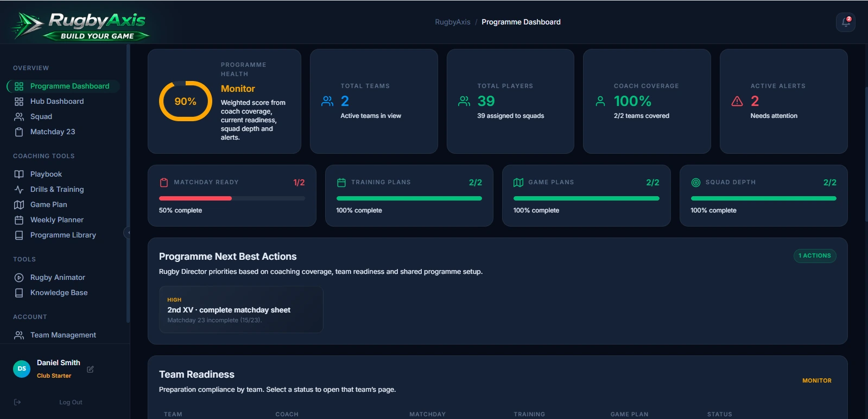Click '39 assigned to squads' text

tap(511, 116)
